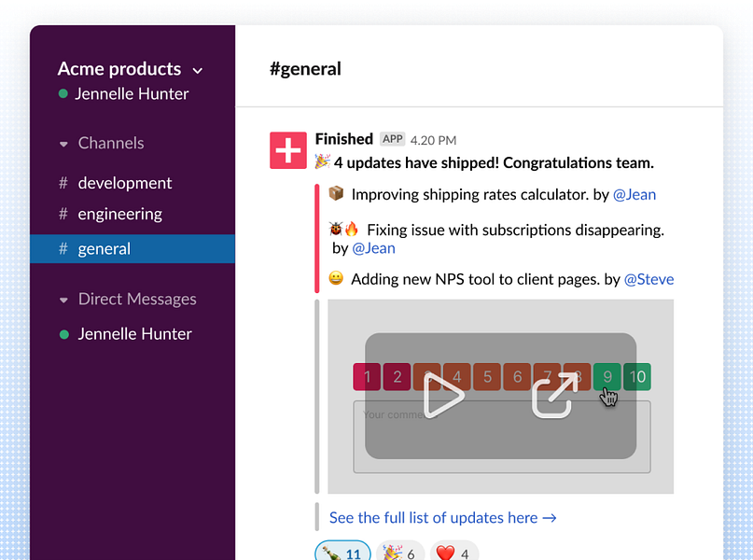
Task: Toggle the party popper reaction
Action: [x=398, y=553]
